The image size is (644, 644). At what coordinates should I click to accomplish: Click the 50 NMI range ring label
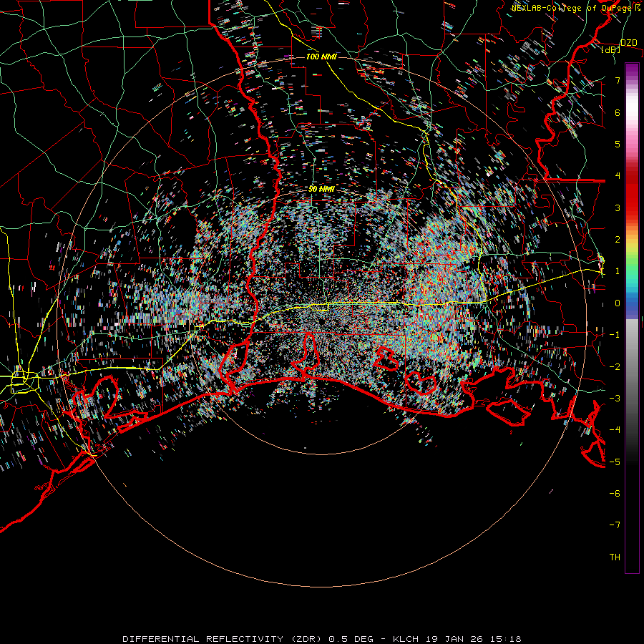click(321, 190)
